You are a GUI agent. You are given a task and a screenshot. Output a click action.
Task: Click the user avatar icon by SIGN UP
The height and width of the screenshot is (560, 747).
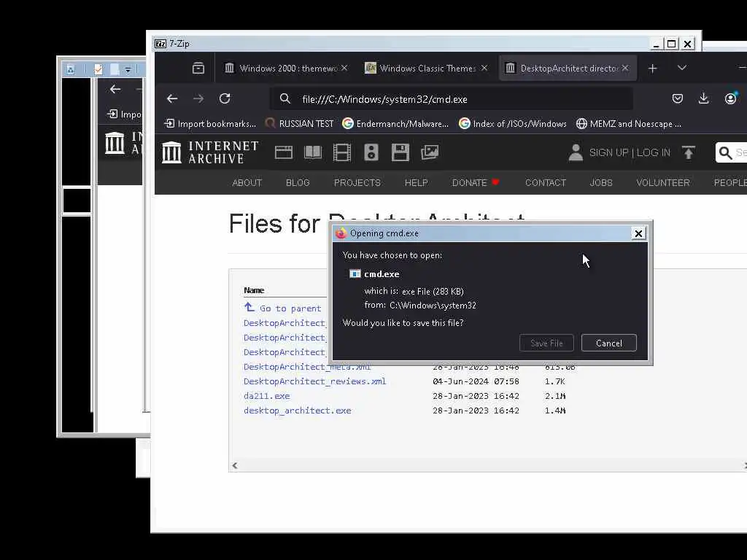pos(576,152)
